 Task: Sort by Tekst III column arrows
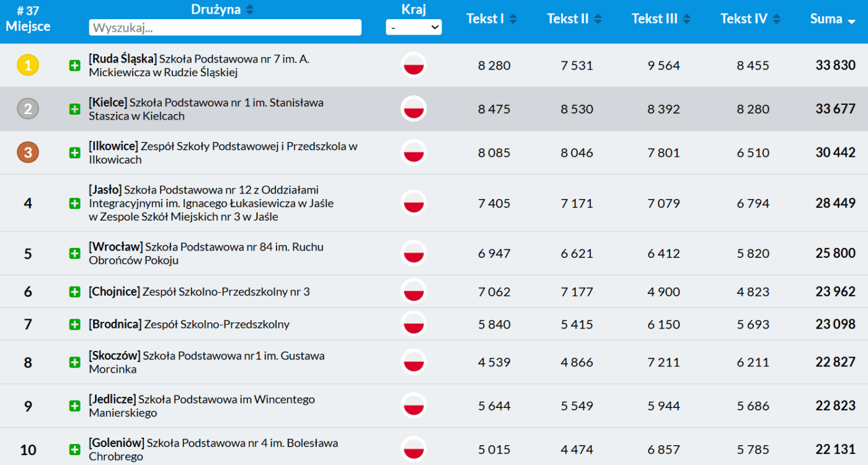click(x=686, y=19)
